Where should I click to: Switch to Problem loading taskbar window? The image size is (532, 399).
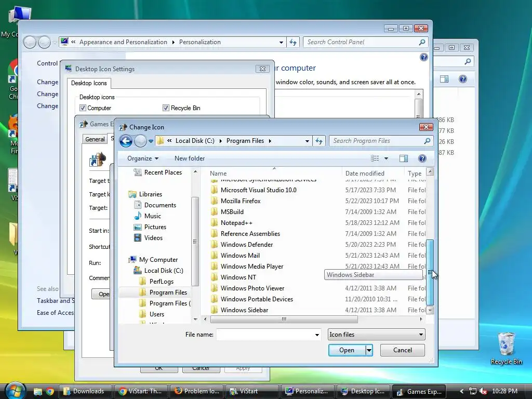[x=197, y=391]
